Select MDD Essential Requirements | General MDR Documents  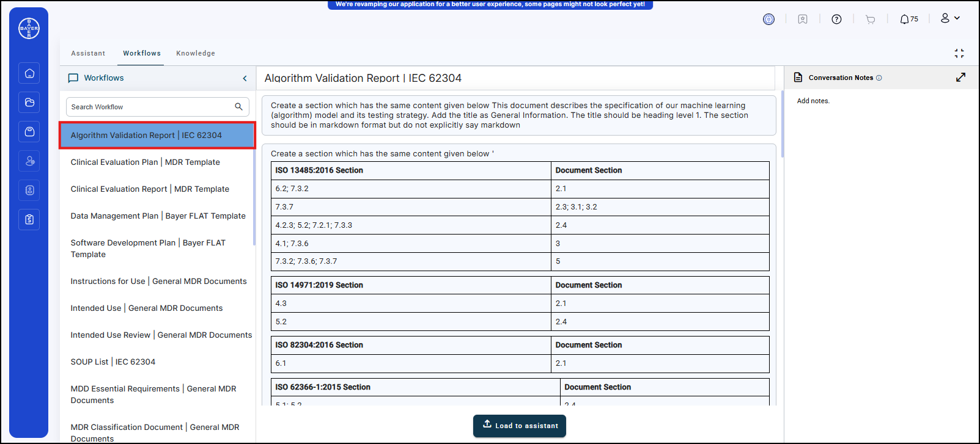pos(153,395)
